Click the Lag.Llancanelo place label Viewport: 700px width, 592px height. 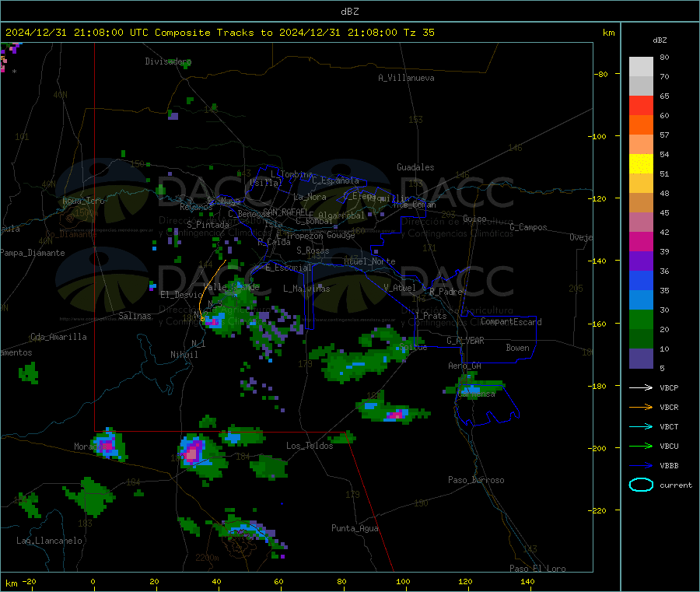pos(49,541)
